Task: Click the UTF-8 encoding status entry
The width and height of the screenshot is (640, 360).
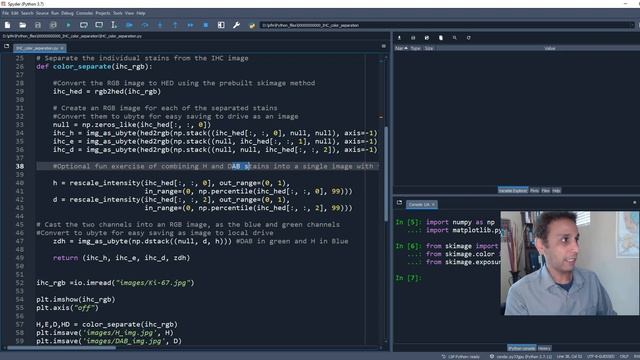Action: coord(600,357)
